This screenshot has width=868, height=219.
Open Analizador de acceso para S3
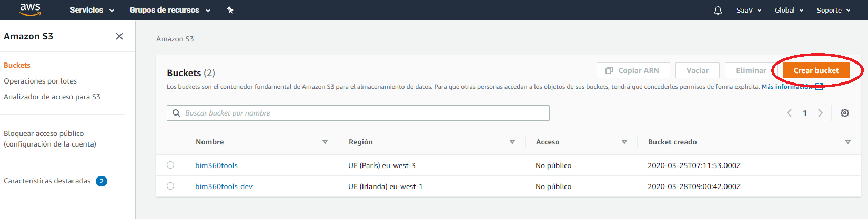[52, 97]
